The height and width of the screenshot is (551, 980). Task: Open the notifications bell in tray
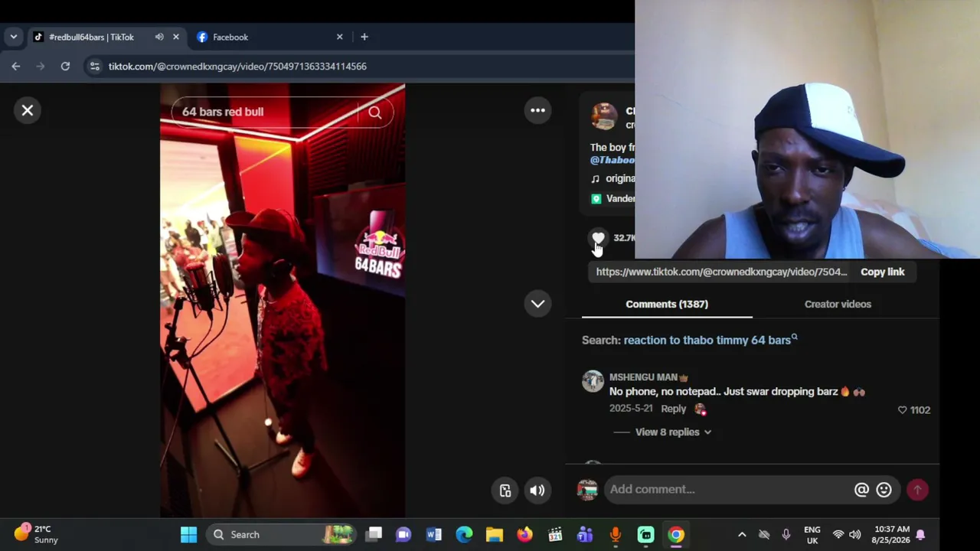pos(920,535)
